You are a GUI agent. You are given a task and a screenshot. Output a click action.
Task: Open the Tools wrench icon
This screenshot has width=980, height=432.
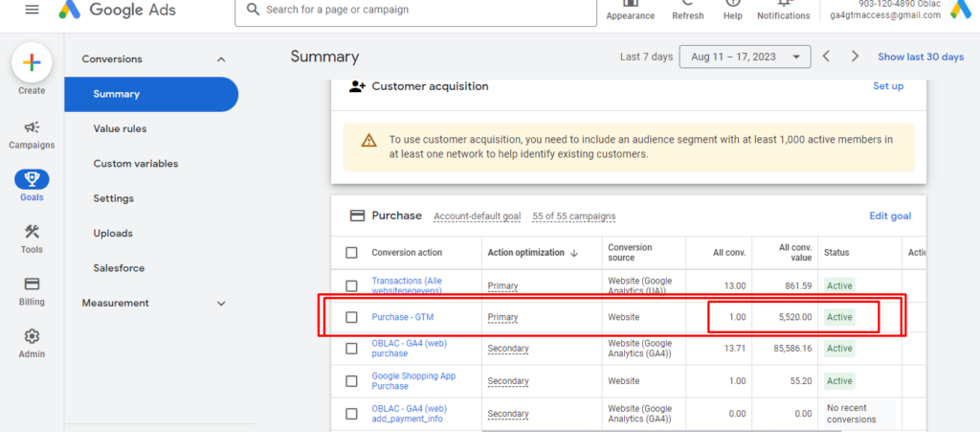click(x=32, y=232)
